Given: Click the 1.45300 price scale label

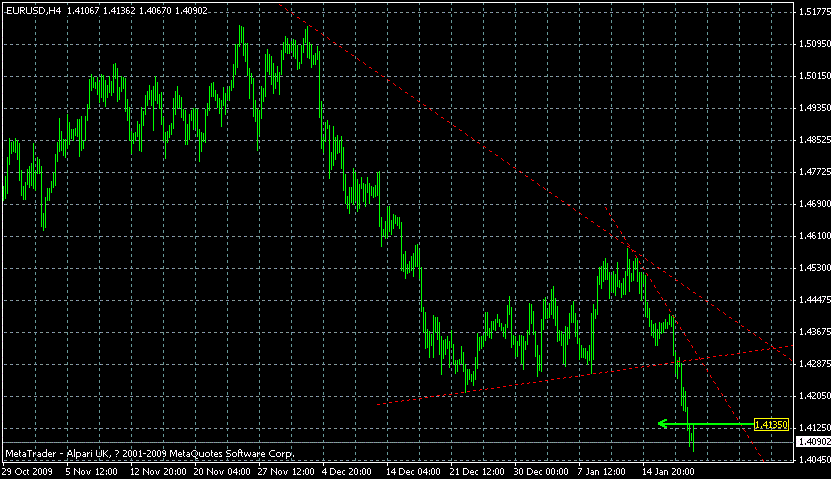Looking at the screenshot, I should click(815, 268).
